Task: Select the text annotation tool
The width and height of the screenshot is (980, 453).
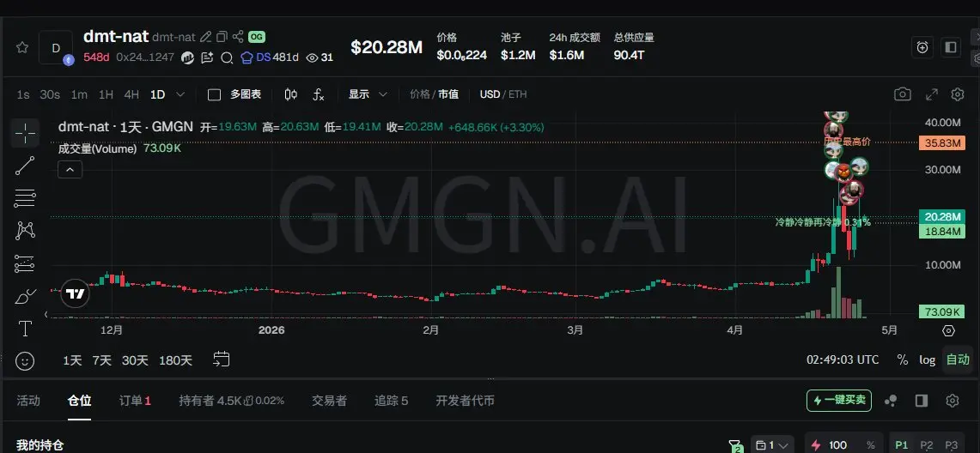Action: tap(25, 329)
